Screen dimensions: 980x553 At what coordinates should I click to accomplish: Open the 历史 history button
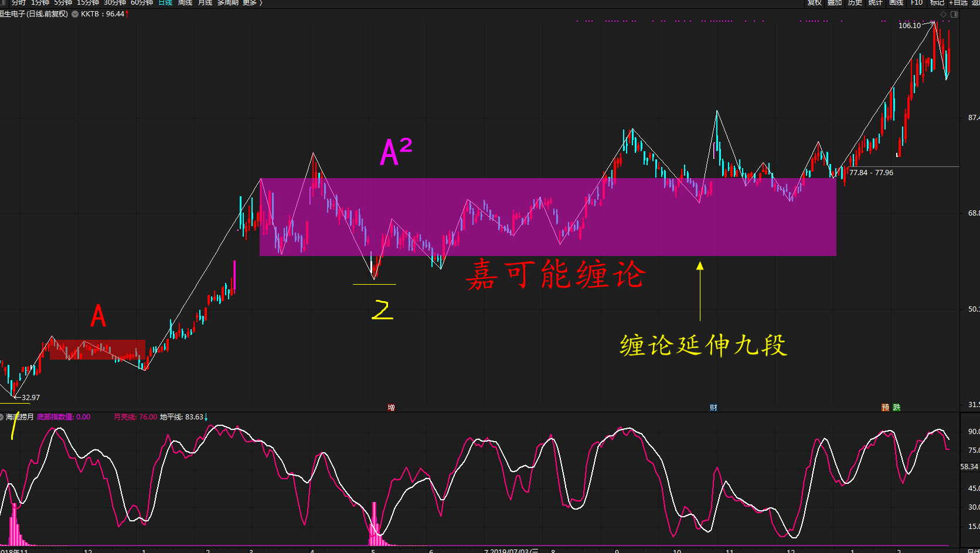(x=855, y=2)
